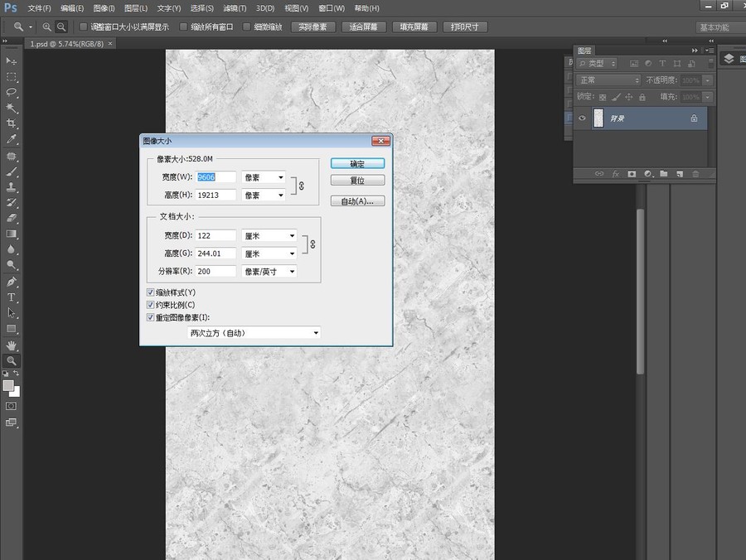Open the 正常 blend mode dropdown
The width and height of the screenshot is (746, 560).
(608, 80)
